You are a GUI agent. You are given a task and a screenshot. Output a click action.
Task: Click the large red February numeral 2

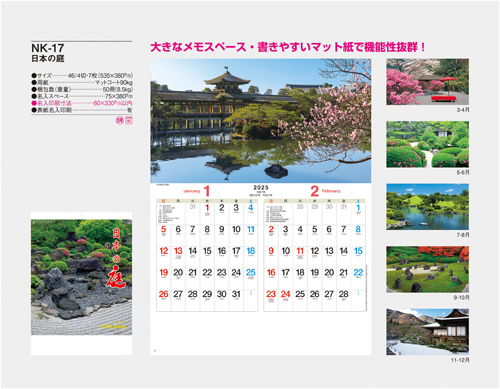click(x=314, y=191)
